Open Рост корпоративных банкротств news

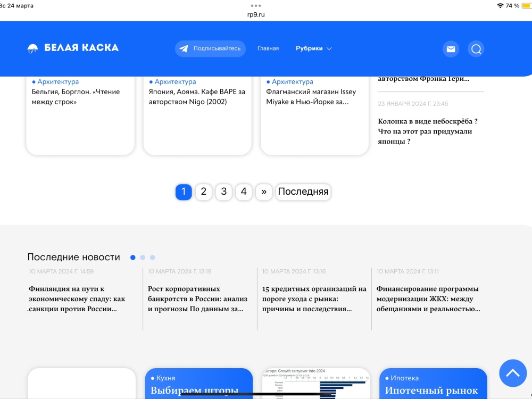point(198,299)
